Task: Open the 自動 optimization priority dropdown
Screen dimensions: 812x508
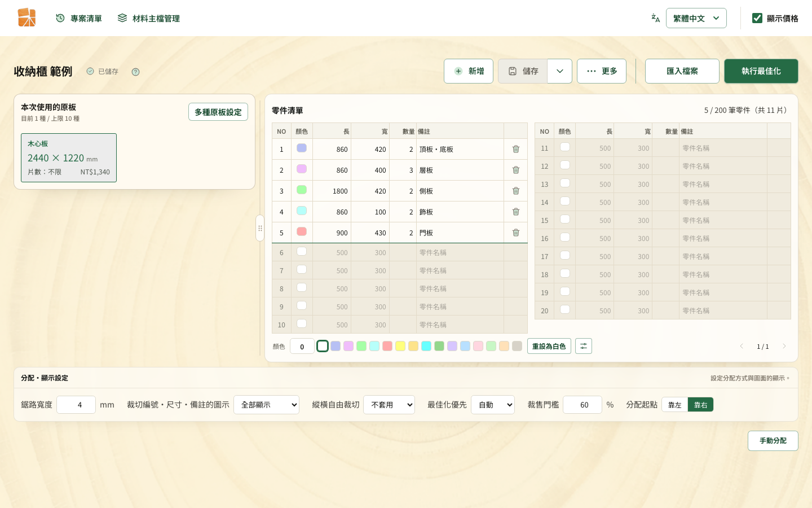Action: click(493, 405)
